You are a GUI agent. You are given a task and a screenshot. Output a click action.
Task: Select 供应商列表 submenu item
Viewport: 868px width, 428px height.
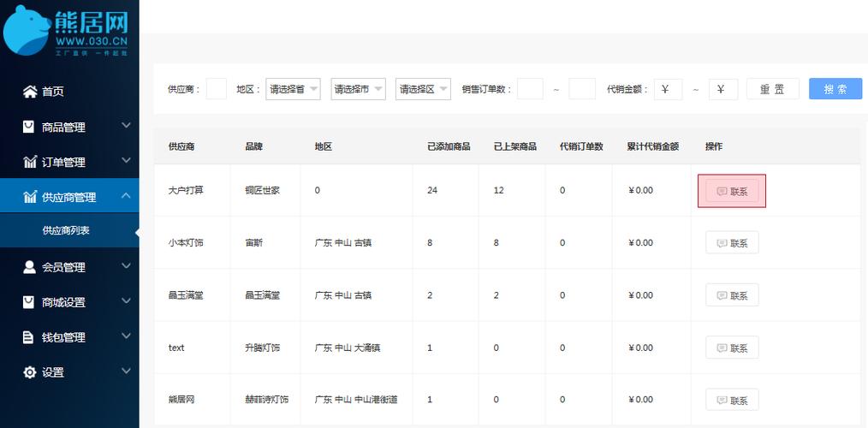(66, 230)
